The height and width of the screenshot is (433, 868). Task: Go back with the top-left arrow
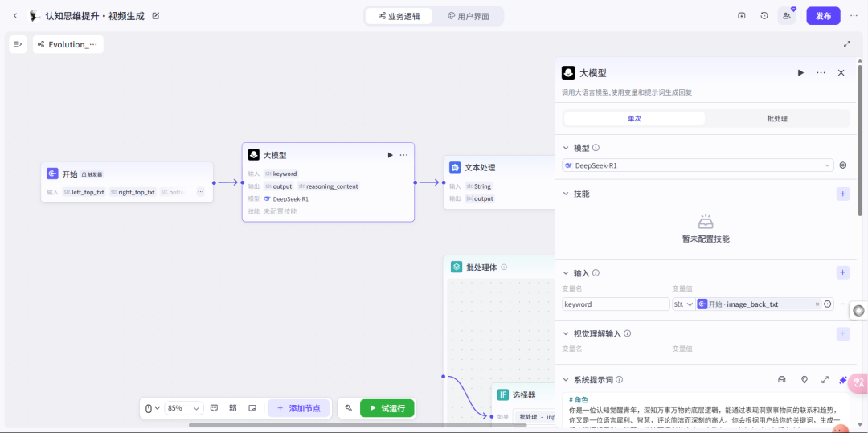coord(15,16)
